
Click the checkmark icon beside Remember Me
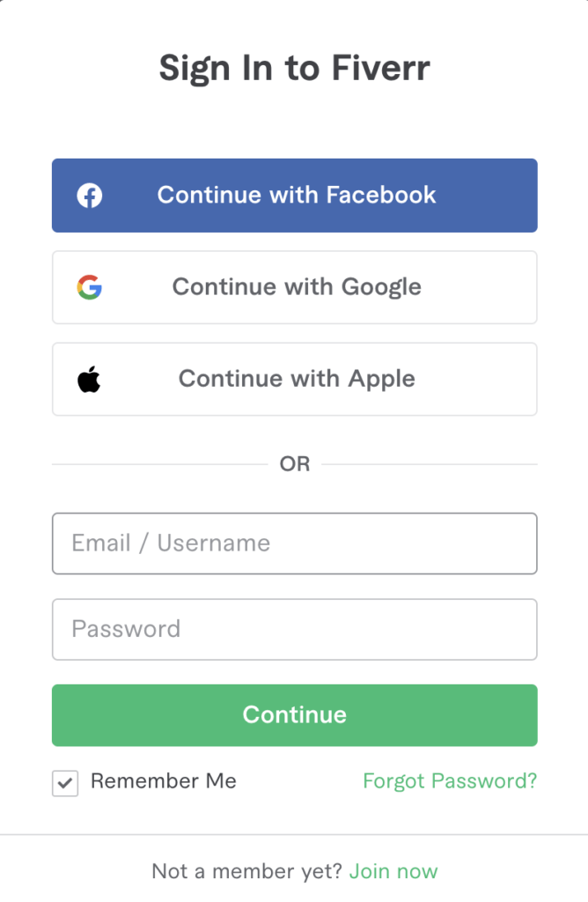pyautogui.click(x=65, y=783)
